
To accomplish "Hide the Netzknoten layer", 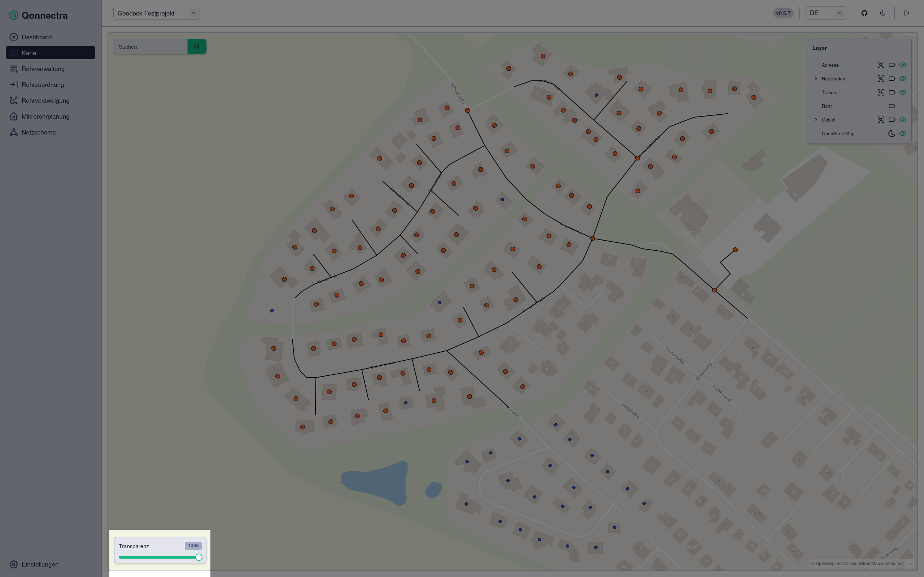I will click(x=903, y=79).
